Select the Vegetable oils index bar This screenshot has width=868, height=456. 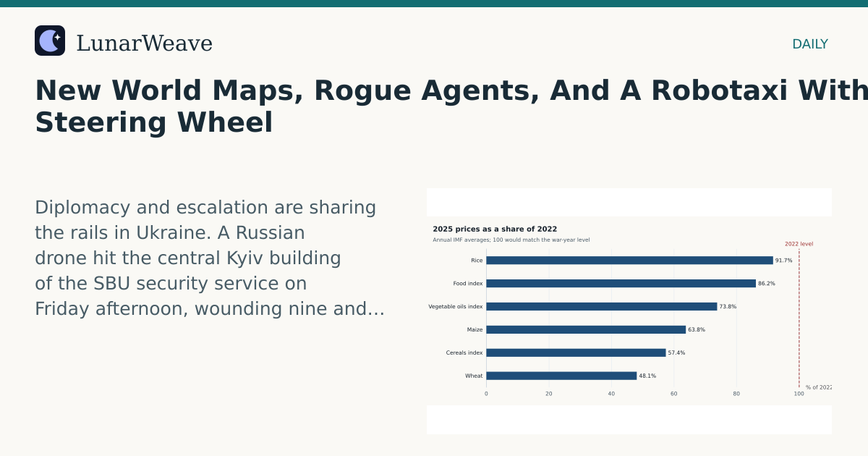602,307
